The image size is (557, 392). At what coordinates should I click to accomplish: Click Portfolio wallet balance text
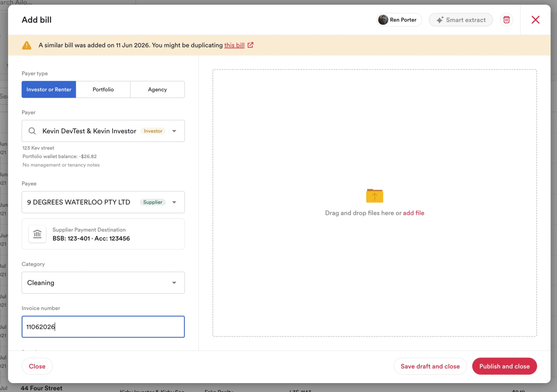[60, 157]
